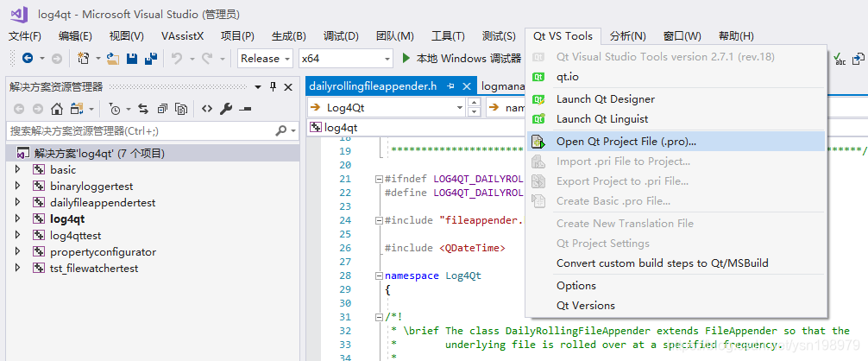The image size is (868, 361).
Task: Open the 文件(F) menu
Action: (26, 36)
